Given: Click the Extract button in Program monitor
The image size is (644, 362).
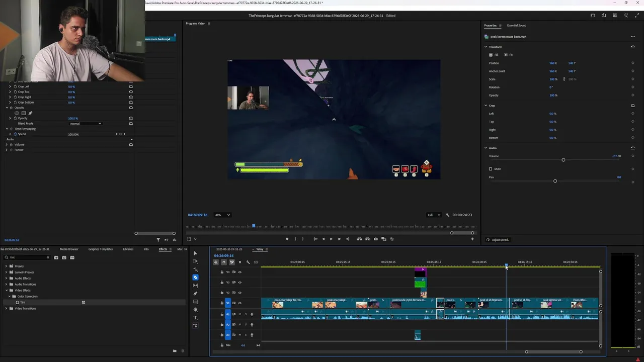Looking at the screenshot, I should [368, 239].
